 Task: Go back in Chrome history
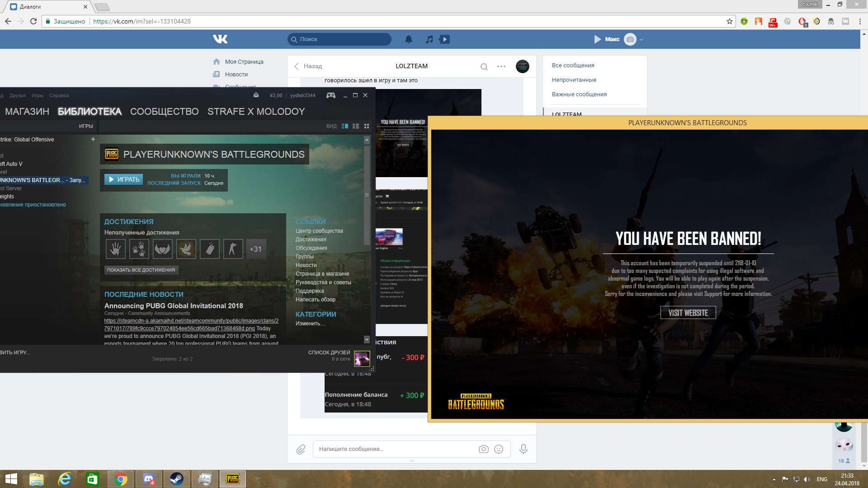(x=8, y=21)
